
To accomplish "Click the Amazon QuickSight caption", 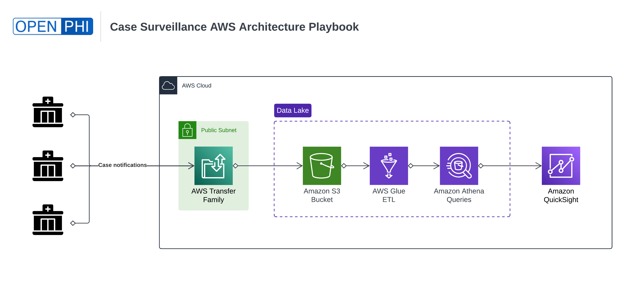I will tap(561, 195).
